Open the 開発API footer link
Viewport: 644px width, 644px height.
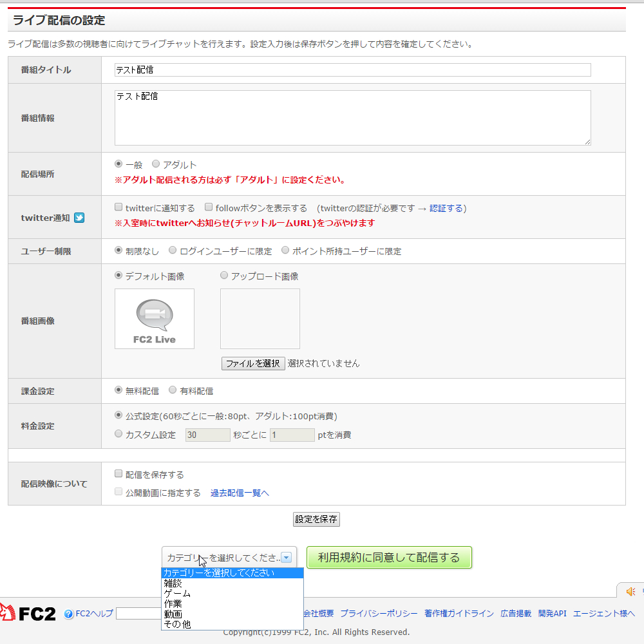tap(552, 614)
